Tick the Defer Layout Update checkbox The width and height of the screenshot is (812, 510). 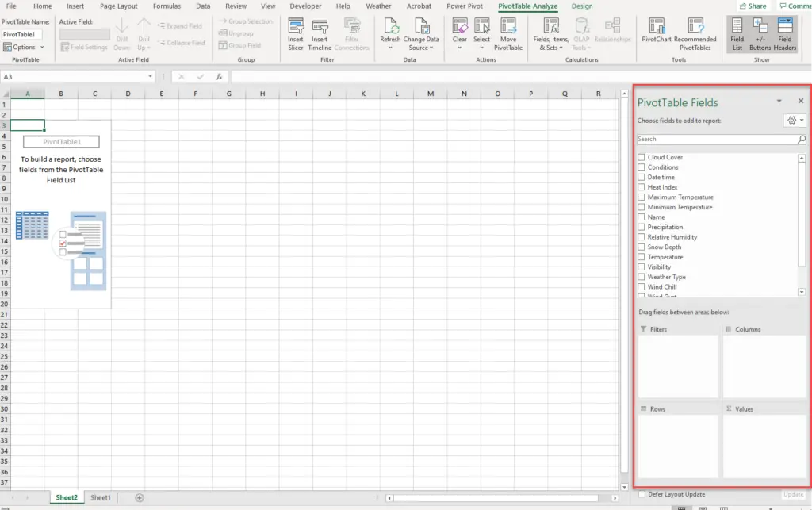click(x=642, y=494)
